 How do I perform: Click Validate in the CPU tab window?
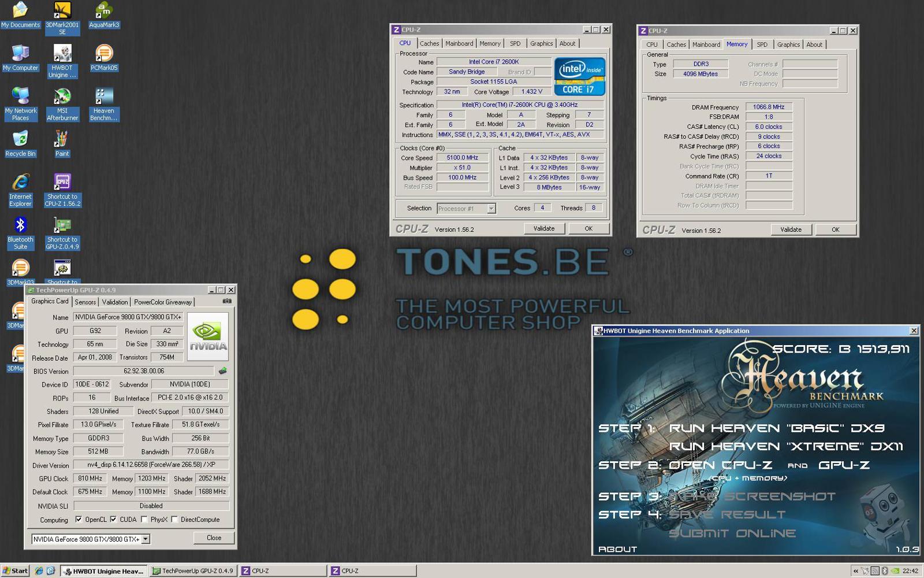(x=544, y=228)
